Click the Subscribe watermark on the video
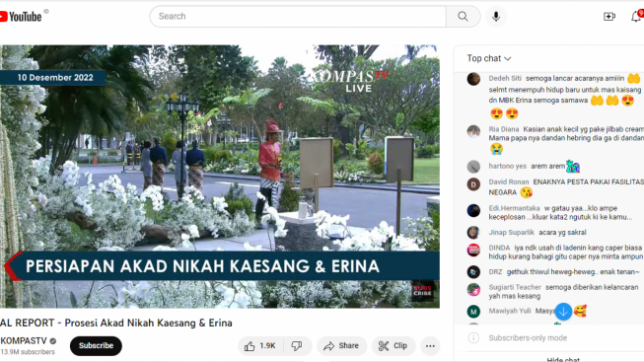 click(x=422, y=291)
